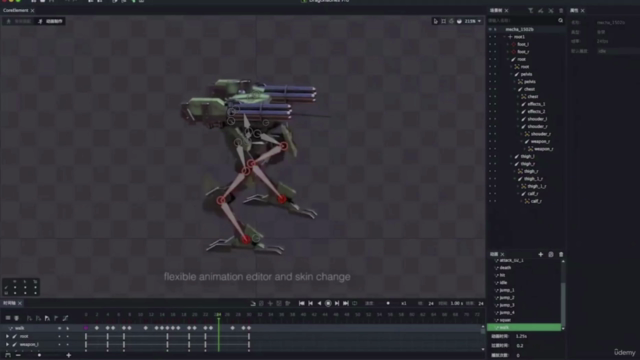Select the properties panel tab
The width and height of the screenshot is (640, 360).
[x=577, y=11]
